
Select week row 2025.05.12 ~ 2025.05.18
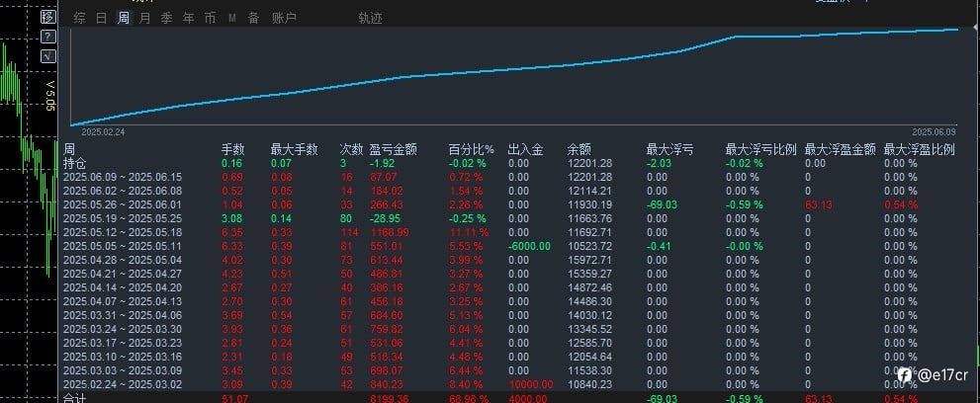pos(123,232)
